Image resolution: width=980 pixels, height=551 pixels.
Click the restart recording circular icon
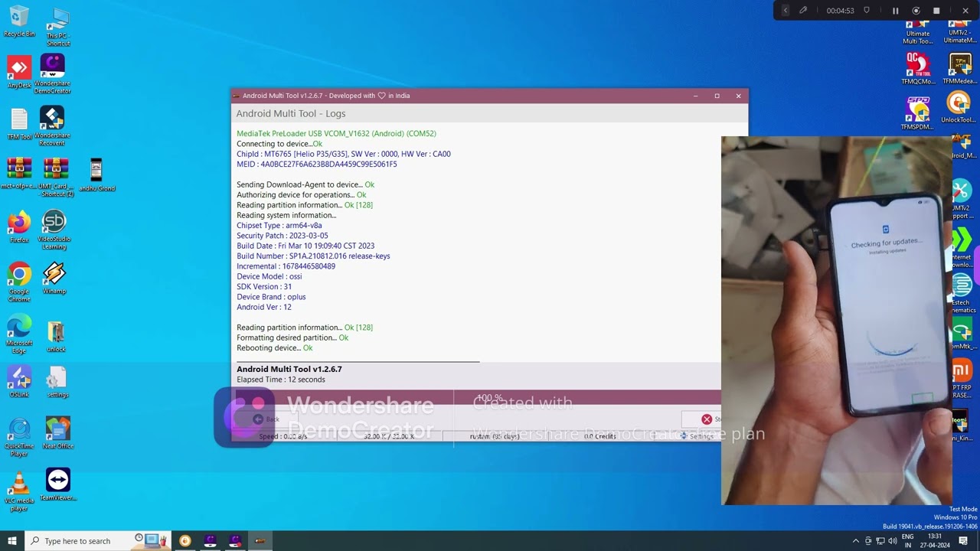(x=916, y=11)
